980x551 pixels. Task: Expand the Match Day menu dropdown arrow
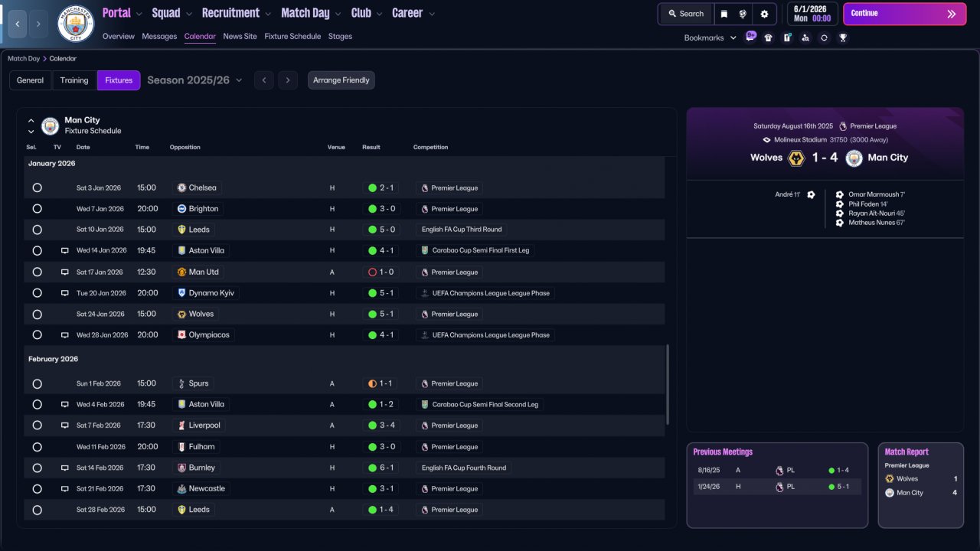pyautogui.click(x=338, y=14)
